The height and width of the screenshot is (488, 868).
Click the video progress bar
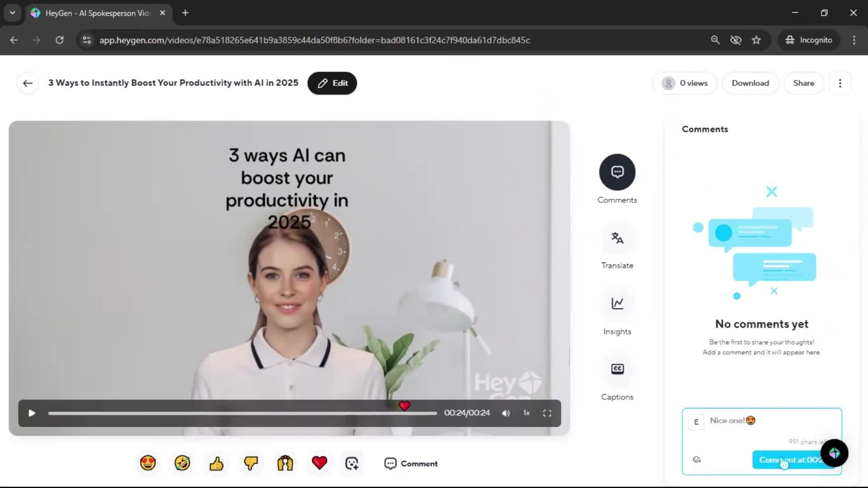[x=242, y=413]
